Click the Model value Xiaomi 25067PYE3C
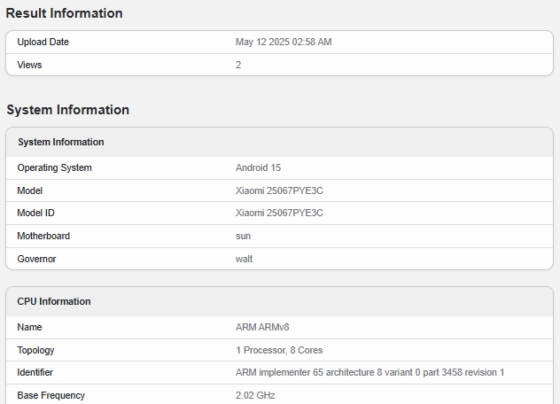This screenshot has height=404, width=560. click(279, 190)
